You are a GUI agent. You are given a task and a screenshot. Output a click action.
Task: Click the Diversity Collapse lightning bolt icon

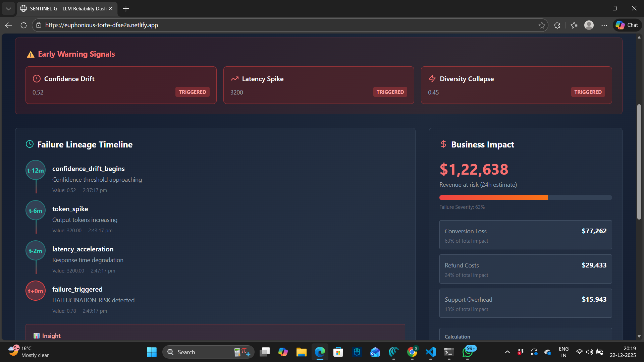(432, 79)
